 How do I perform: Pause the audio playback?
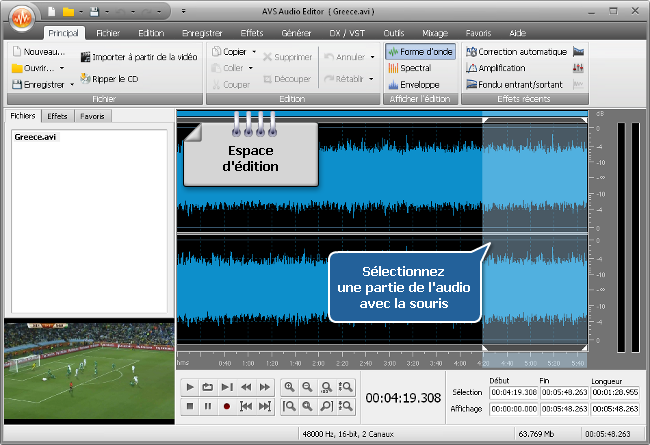(208, 406)
